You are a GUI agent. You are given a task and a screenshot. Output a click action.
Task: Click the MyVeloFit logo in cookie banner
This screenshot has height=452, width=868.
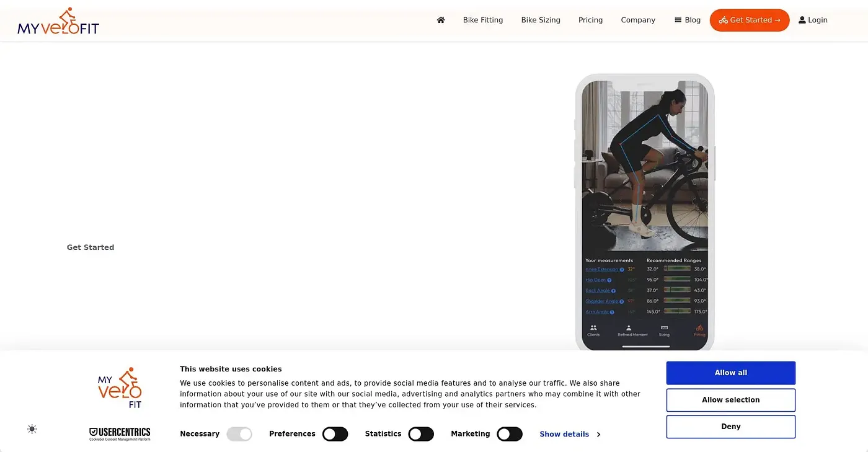(x=120, y=388)
